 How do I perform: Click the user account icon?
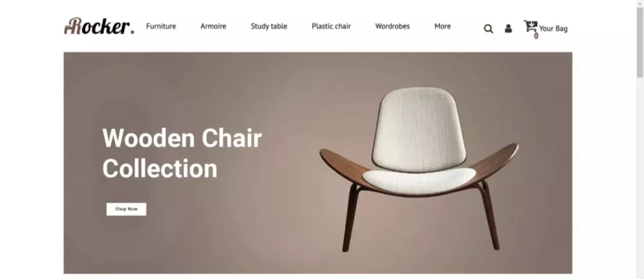tap(509, 28)
